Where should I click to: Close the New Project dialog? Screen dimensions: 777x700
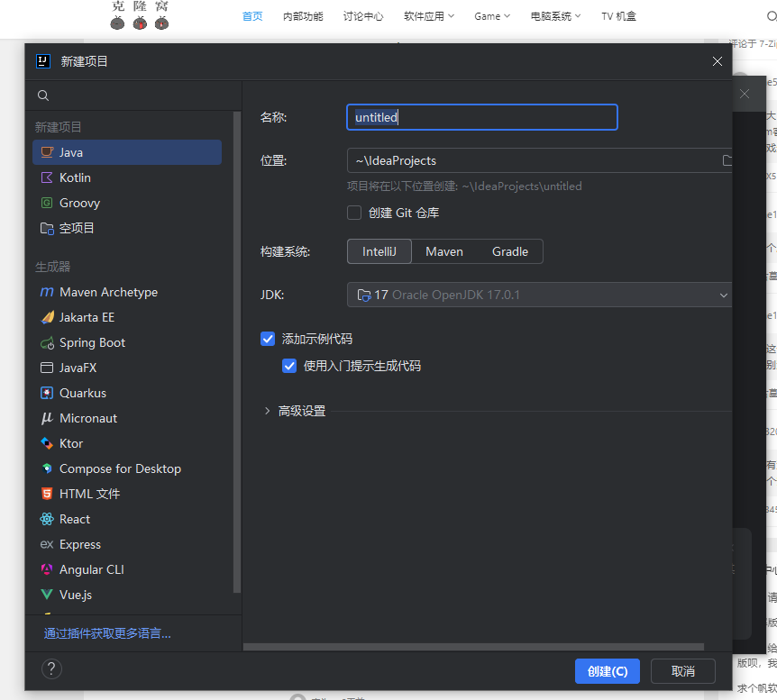point(717,61)
